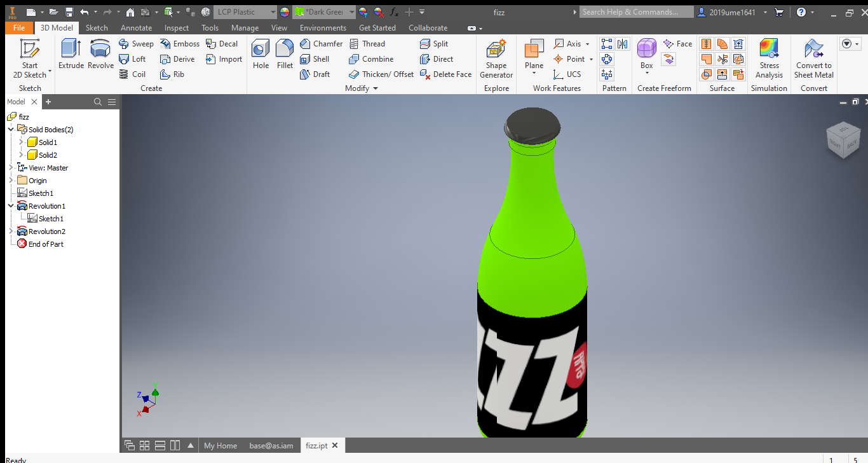Select the Fillet tool
The width and height of the screenshot is (868, 463).
285,54
